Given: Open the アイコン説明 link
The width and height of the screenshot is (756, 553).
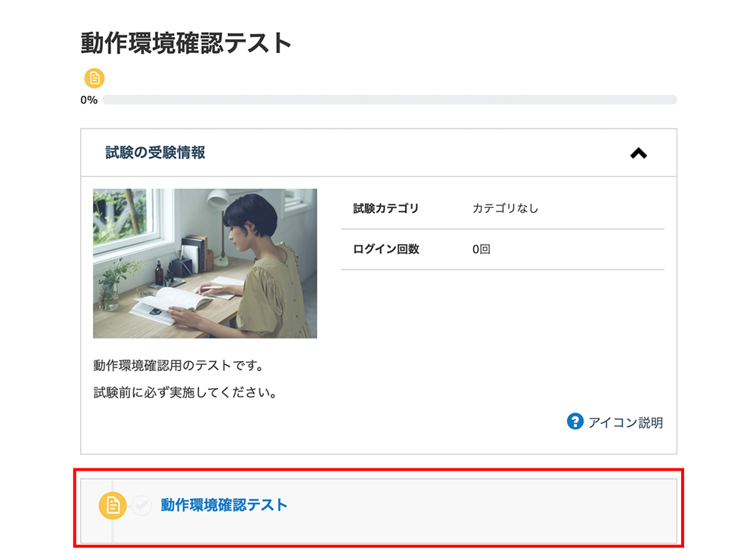Looking at the screenshot, I should (625, 423).
